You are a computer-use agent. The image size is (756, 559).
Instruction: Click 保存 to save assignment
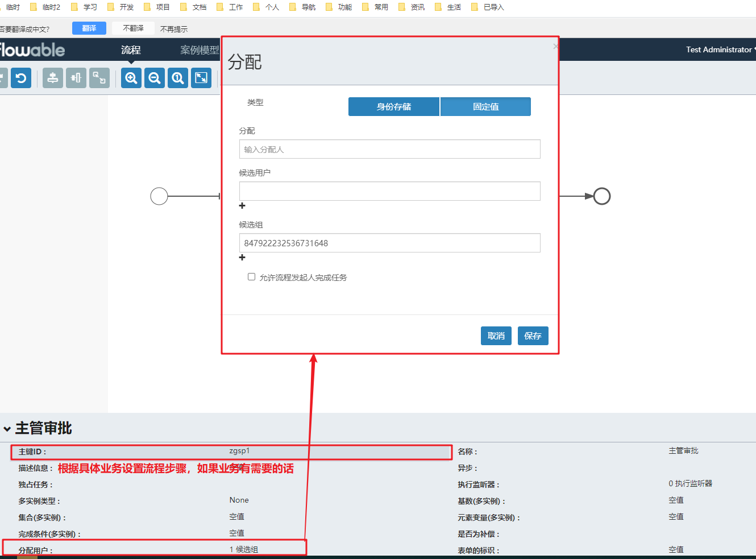point(533,336)
